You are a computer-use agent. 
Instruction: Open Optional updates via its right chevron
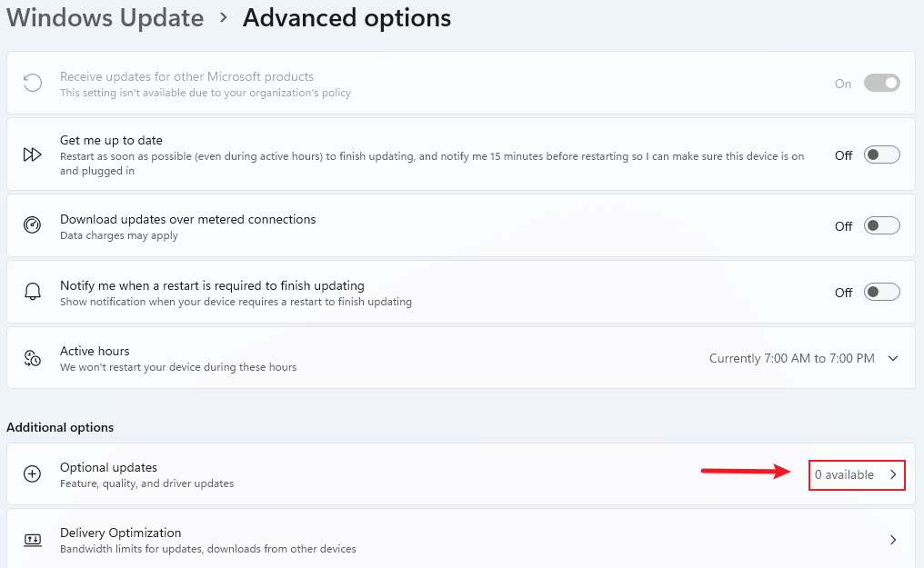click(893, 474)
